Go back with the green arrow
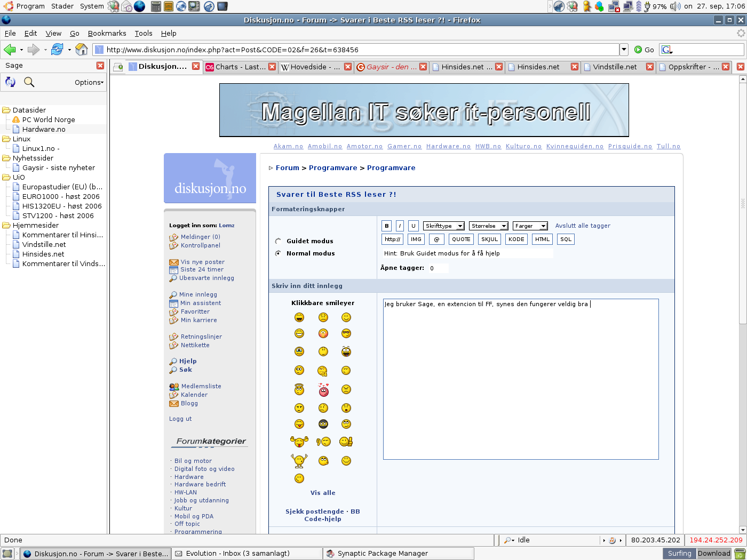 click(x=10, y=50)
